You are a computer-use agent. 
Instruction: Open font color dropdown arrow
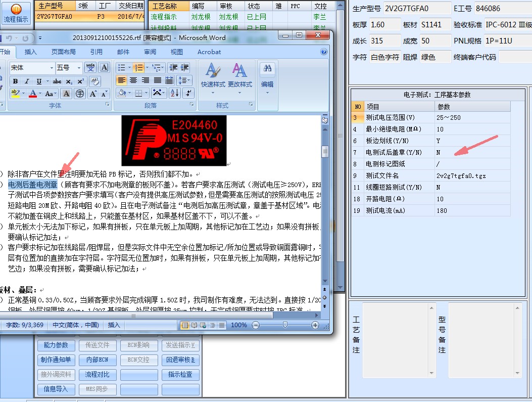[x=40, y=94]
